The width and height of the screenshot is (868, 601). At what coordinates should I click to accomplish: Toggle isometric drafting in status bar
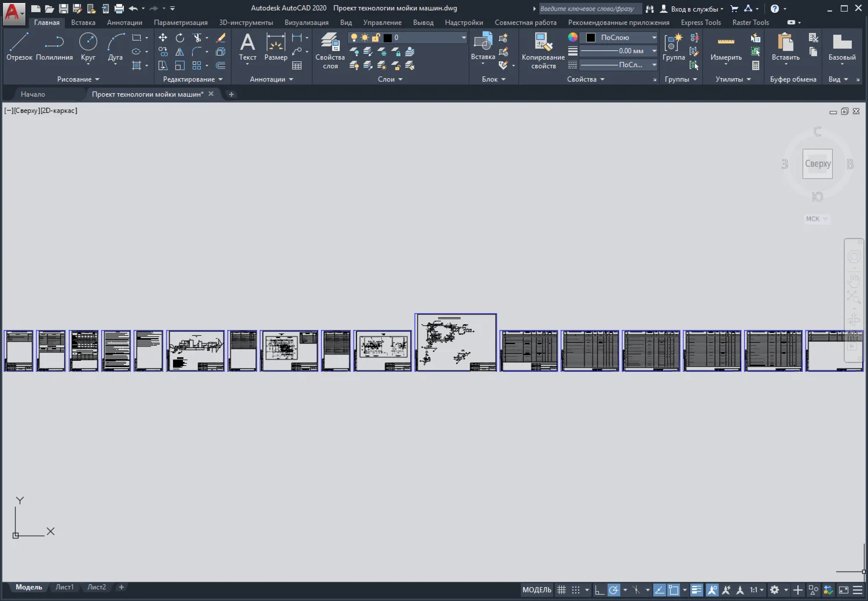click(x=637, y=590)
